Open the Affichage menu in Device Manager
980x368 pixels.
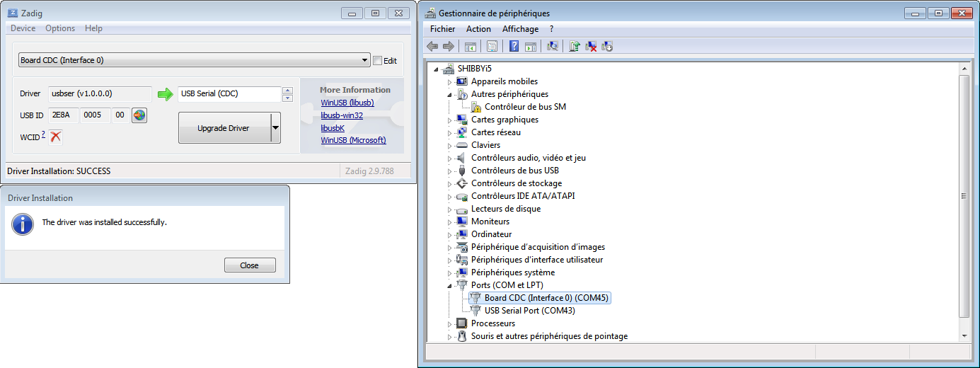(520, 29)
